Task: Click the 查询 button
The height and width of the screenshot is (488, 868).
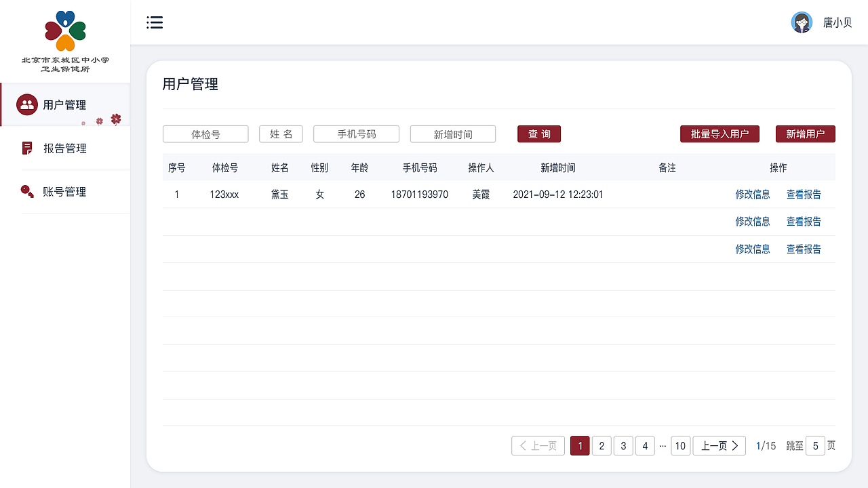Action: (x=539, y=134)
